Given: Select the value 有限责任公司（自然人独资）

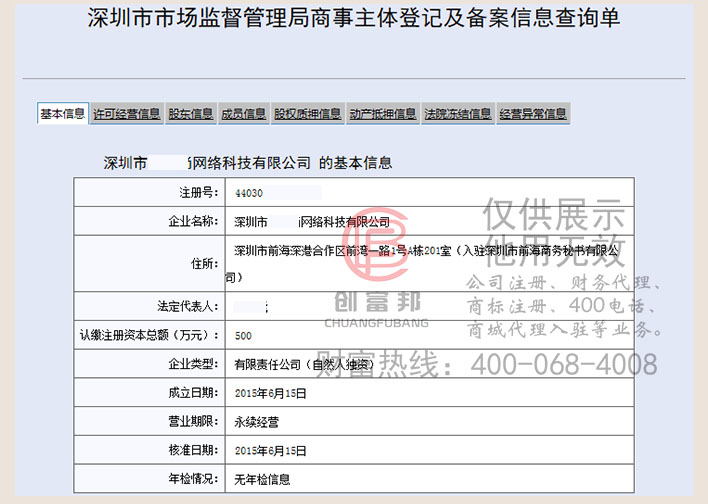Looking at the screenshot, I should coord(305,364).
